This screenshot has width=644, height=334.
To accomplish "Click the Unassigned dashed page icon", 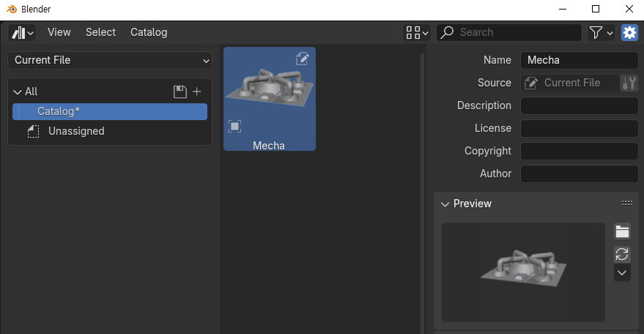I will tap(33, 131).
